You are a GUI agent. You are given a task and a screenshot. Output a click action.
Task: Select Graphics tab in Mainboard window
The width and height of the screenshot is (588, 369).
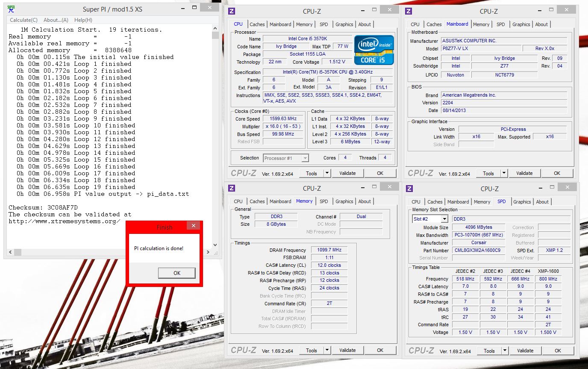click(521, 24)
